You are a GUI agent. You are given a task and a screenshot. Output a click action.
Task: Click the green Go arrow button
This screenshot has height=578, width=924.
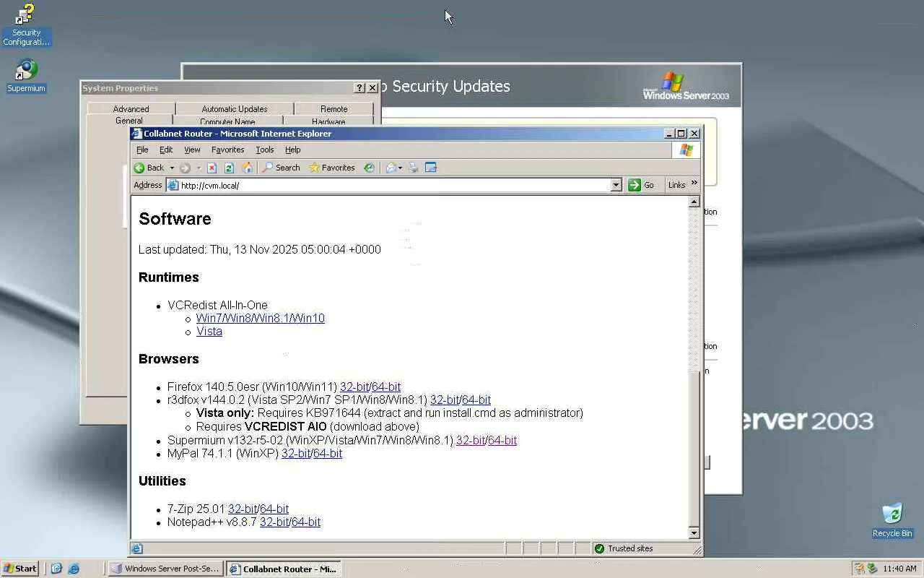(641, 185)
